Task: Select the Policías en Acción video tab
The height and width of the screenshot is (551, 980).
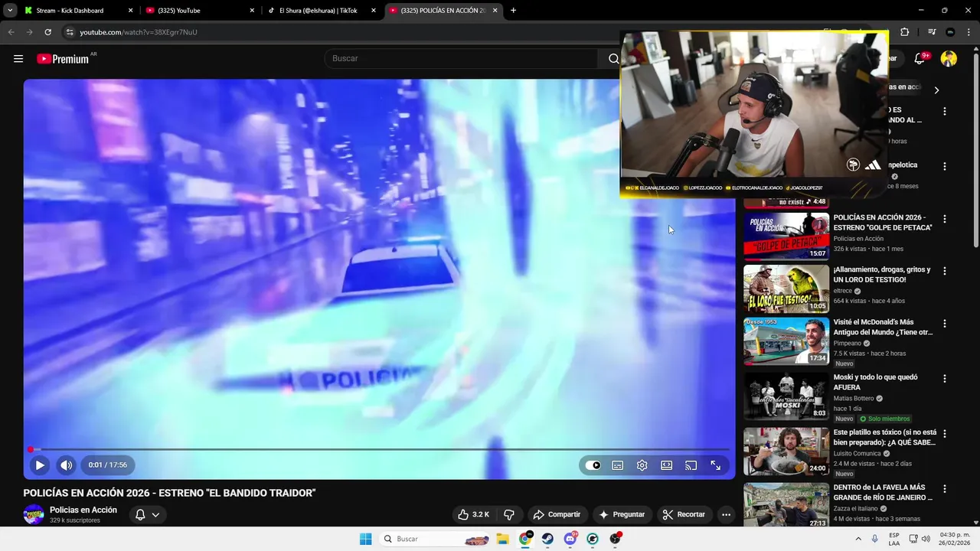Action: tap(438, 11)
